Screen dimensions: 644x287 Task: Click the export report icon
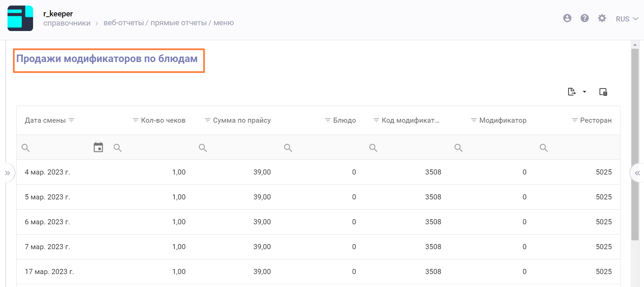(572, 92)
